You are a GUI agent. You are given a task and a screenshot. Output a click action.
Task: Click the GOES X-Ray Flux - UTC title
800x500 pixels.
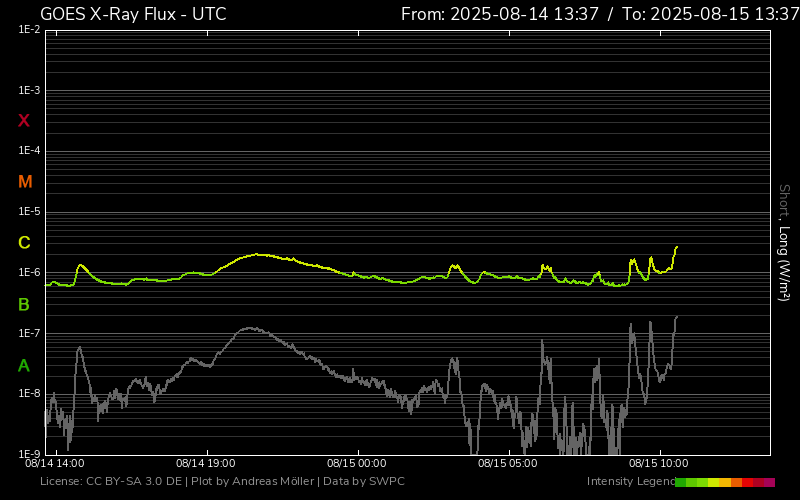(x=133, y=14)
